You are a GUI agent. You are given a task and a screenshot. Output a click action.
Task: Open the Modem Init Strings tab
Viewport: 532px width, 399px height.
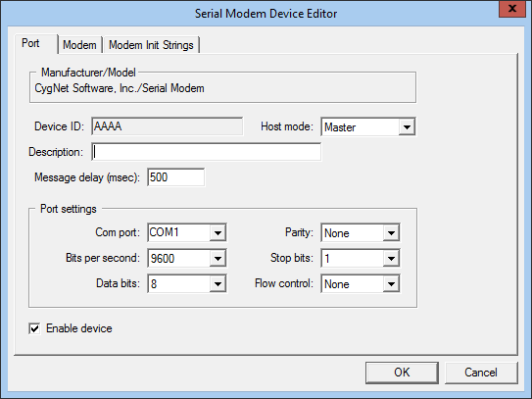[151, 45]
